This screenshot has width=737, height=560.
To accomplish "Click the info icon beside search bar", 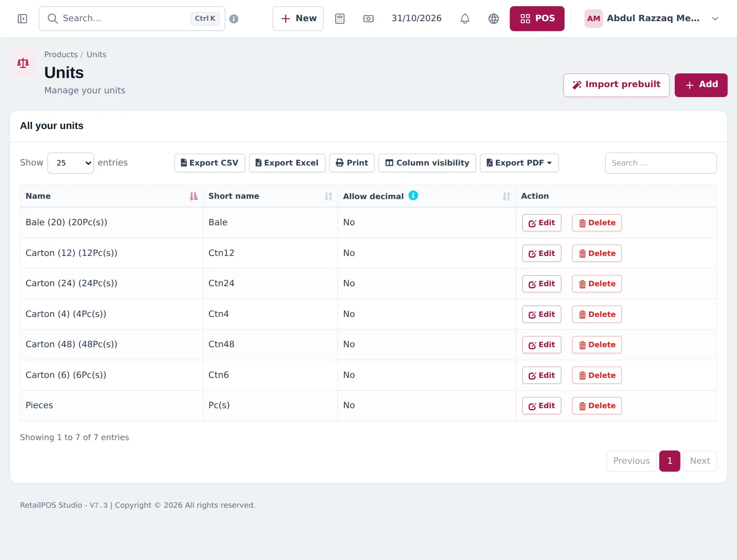I will point(234,19).
